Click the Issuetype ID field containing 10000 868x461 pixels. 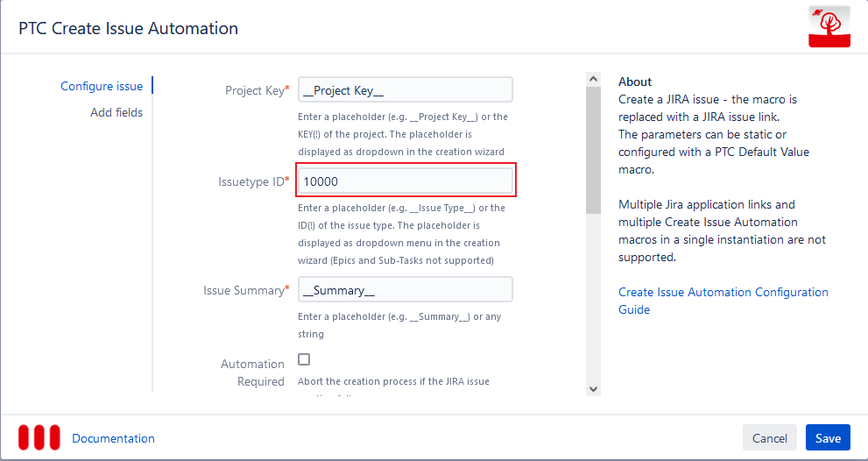(x=405, y=181)
